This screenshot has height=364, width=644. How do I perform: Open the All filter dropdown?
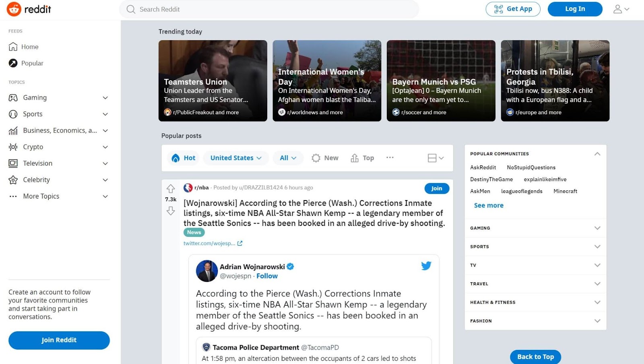[288, 158]
